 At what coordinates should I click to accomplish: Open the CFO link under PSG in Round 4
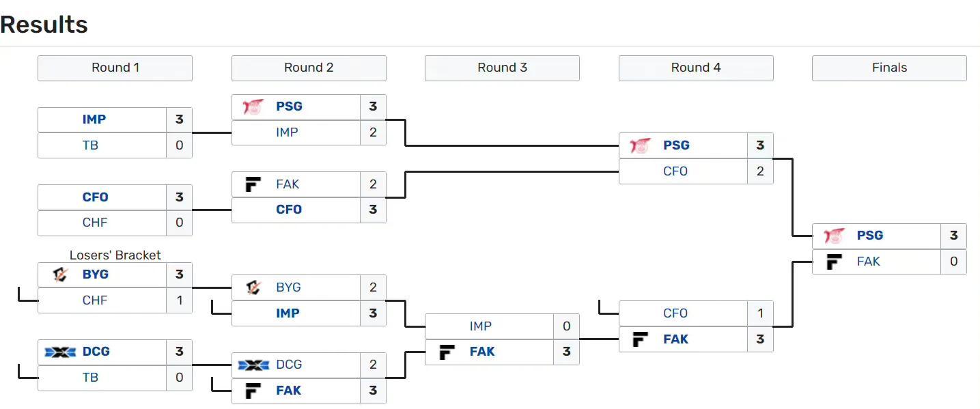(x=675, y=171)
